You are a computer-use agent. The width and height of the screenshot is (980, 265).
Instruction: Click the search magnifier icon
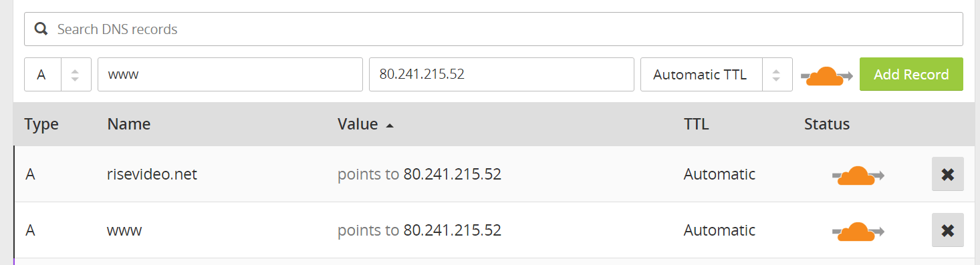click(41, 29)
